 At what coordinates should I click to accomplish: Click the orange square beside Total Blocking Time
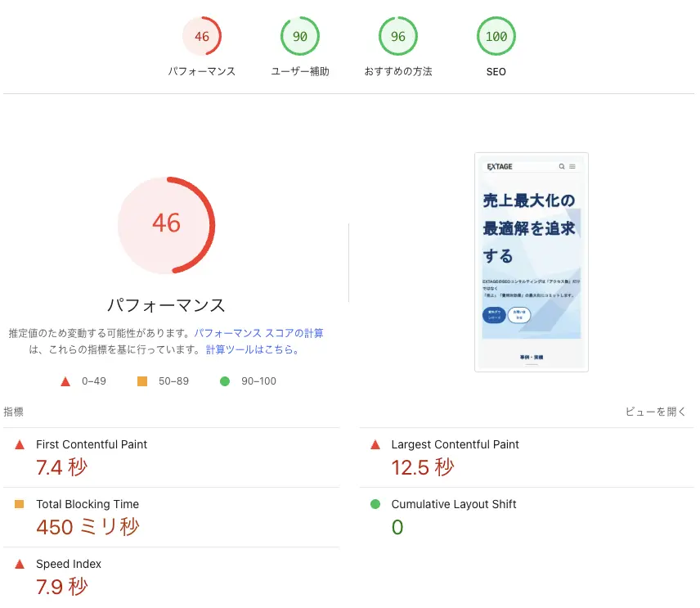[x=19, y=504]
